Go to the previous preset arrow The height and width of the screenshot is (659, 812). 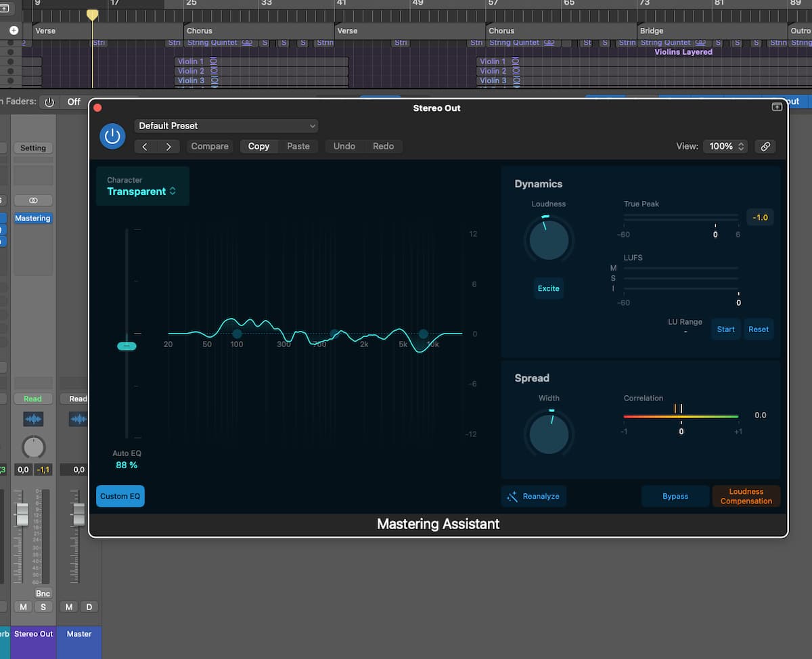(145, 146)
